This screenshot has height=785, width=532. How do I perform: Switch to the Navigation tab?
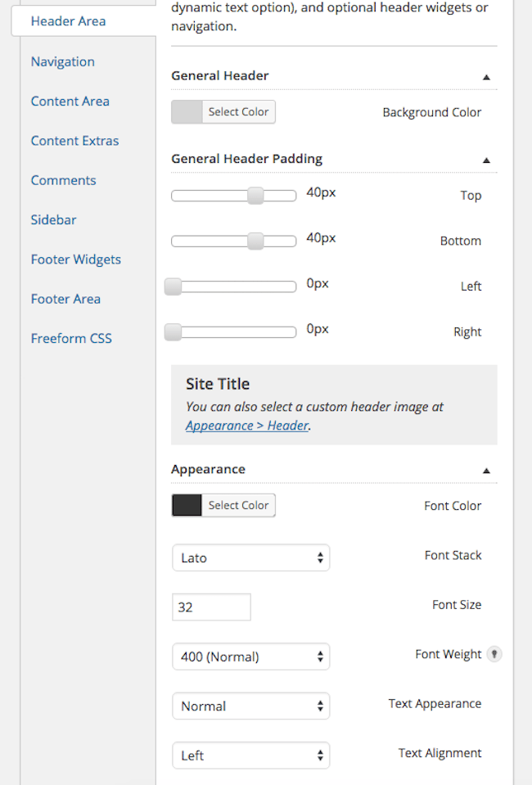pyautogui.click(x=62, y=61)
